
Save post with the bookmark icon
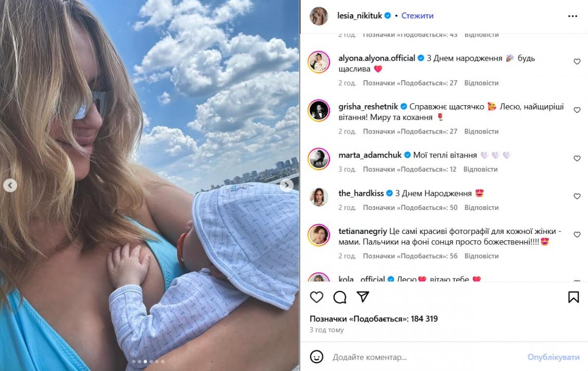pos(573,297)
